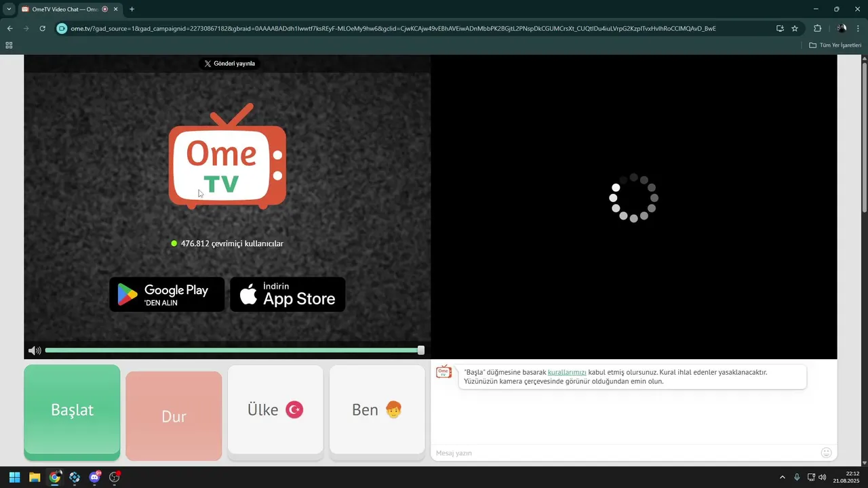868x488 pixels.
Task: Open the Tüm Yer İşaretleri bookmarks folder
Action: (835, 45)
